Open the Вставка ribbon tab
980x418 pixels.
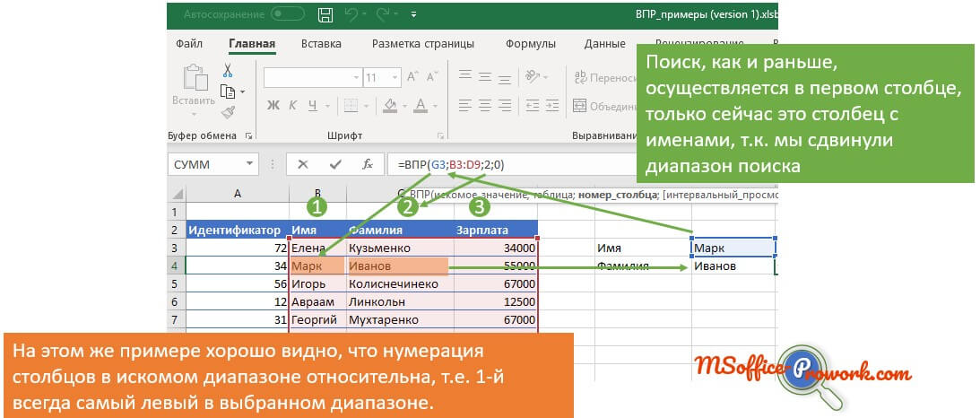point(320,43)
